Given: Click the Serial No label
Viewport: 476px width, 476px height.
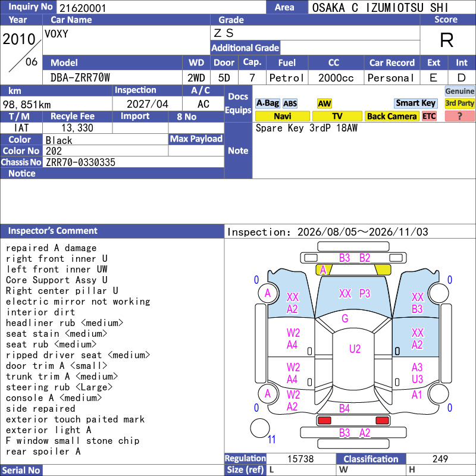Looking at the screenshot, I should (21, 470).
